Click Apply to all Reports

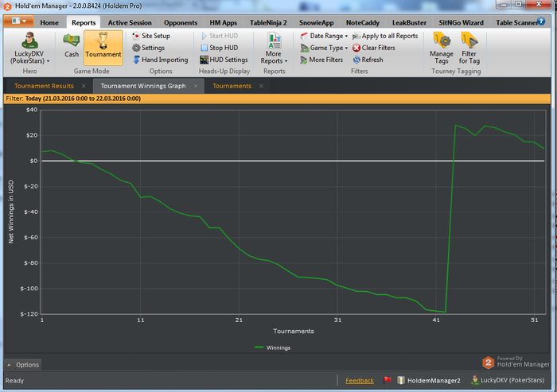[x=385, y=36]
